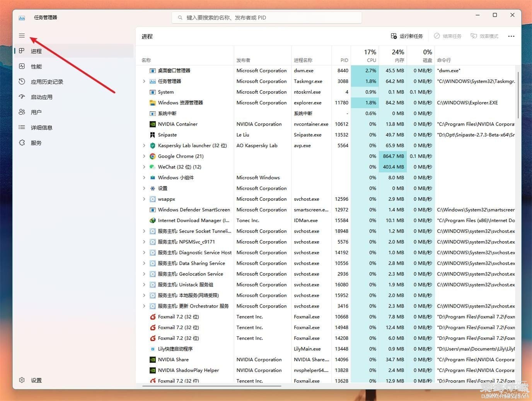Open the three-dot more options menu
This screenshot has height=401, width=532.
click(511, 36)
